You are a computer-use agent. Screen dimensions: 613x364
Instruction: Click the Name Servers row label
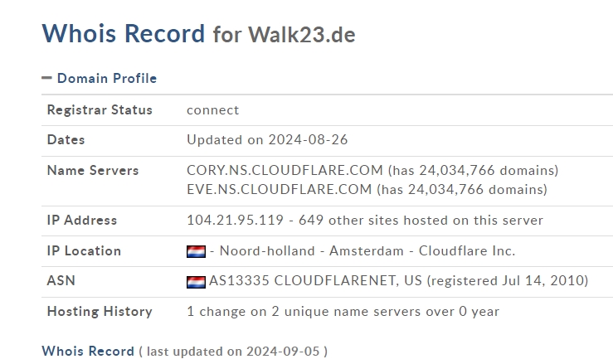93,171
